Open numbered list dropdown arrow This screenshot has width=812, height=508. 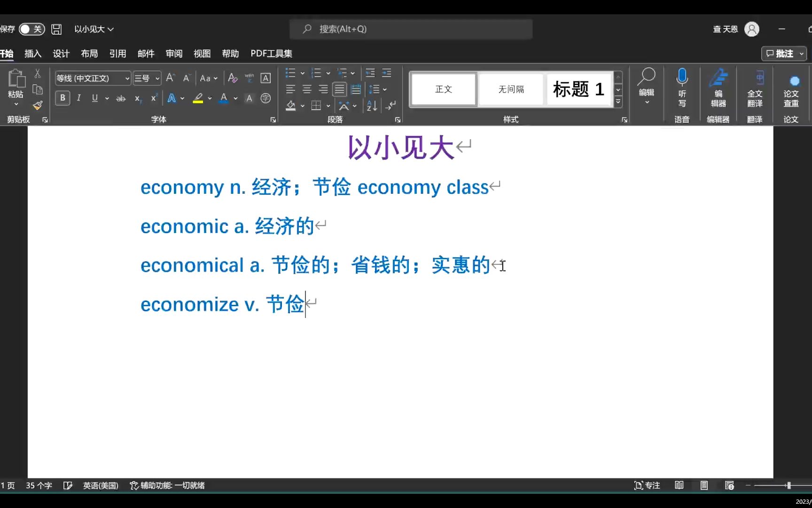(x=328, y=73)
